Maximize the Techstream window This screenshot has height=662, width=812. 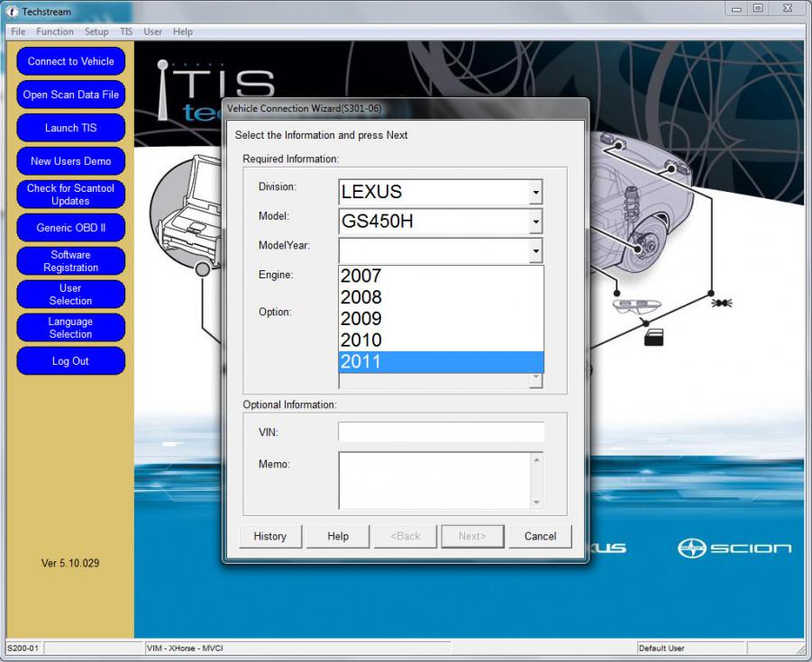pos(758,9)
